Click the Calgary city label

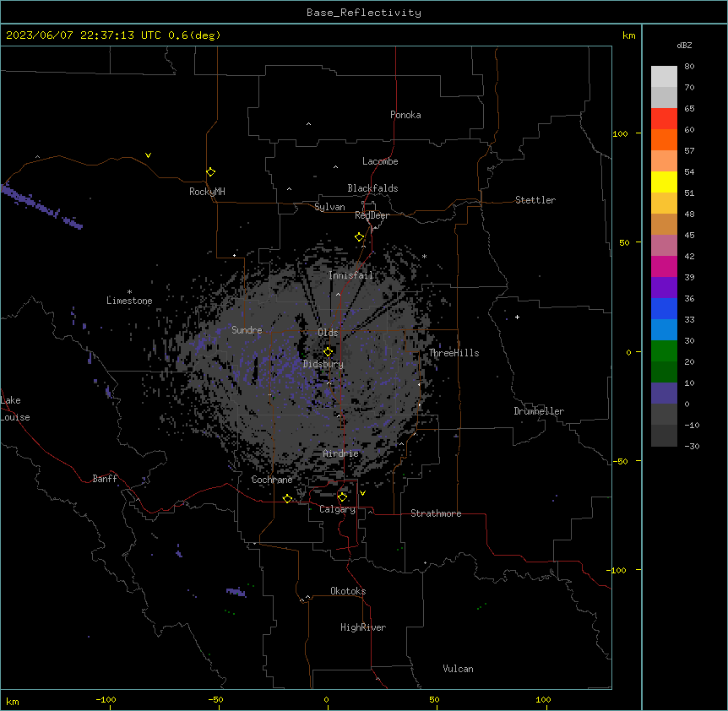(338, 509)
